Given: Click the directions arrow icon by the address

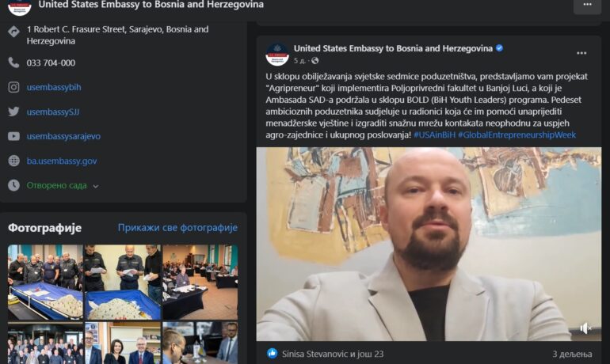Looking at the screenshot, I should point(13,32).
